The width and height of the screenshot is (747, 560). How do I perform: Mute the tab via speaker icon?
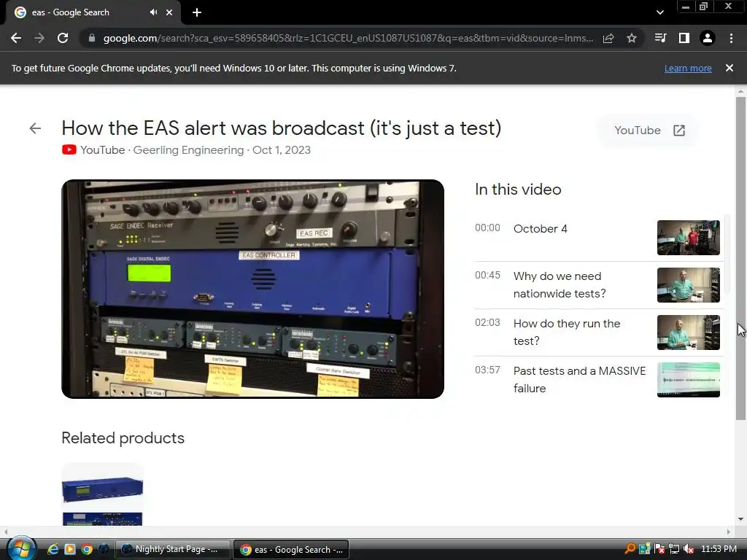pos(153,12)
